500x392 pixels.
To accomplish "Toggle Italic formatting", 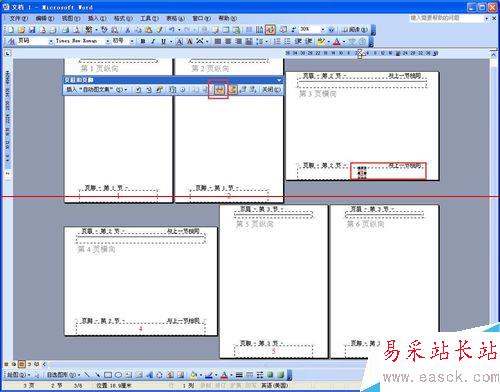I will pos(153,41).
